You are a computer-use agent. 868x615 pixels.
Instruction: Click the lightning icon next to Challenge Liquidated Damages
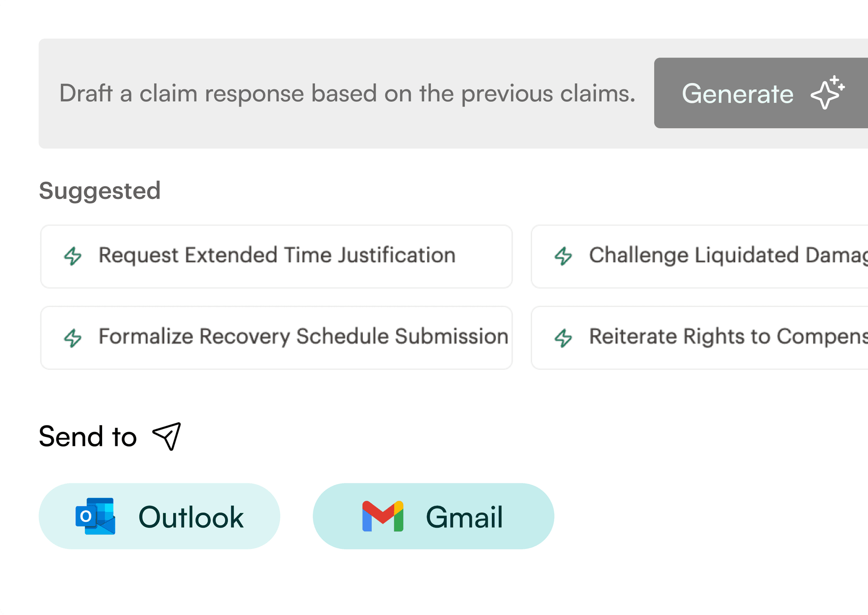pyautogui.click(x=563, y=256)
